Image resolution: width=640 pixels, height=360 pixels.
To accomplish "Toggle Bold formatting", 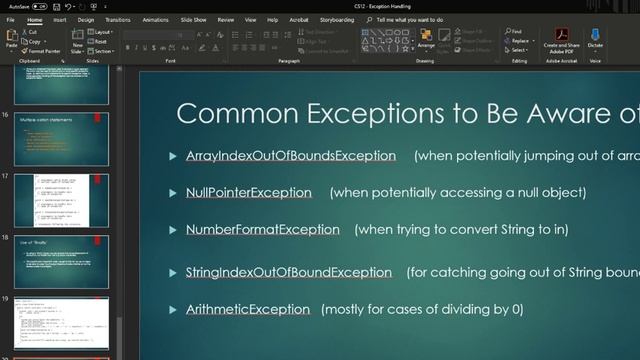I will pyautogui.click(x=128, y=48).
